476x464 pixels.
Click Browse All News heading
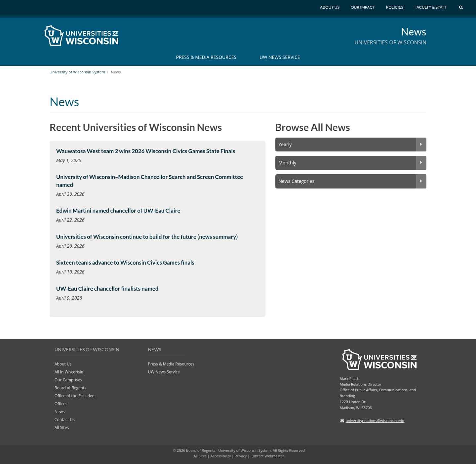[312, 127]
